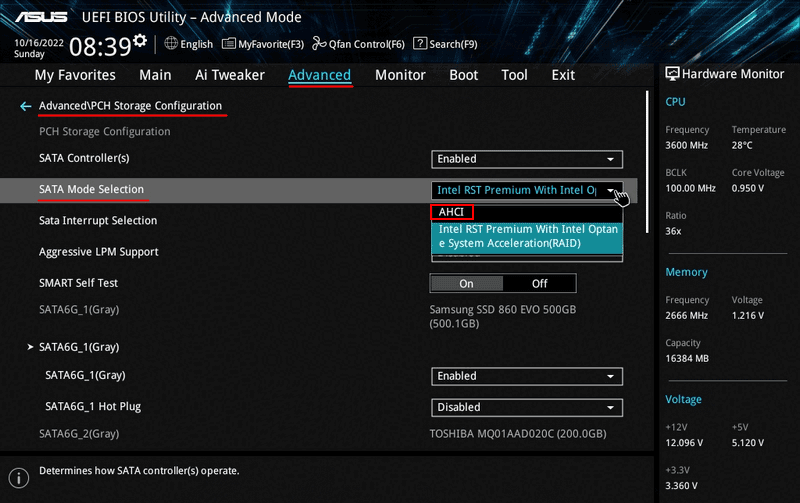Click the Voltage heading in Hardware Monitor
Image resolution: width=800 pixels, height=503 pixels.
point(683,399)
